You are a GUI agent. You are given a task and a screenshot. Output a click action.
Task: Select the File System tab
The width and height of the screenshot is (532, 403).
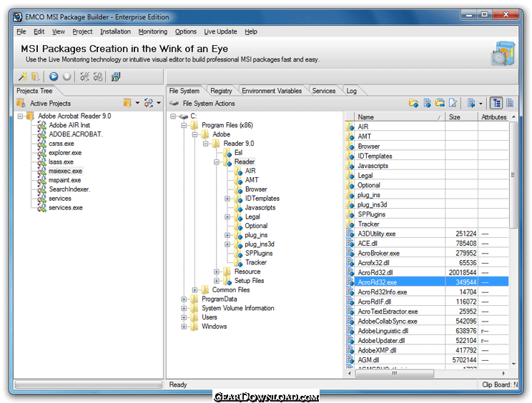point(184,91)
